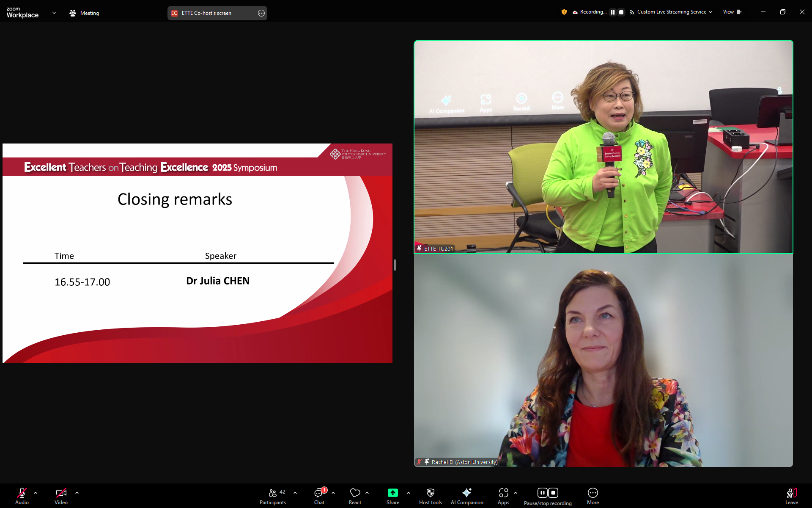
Task: Expand the Video options arrow
Action: click(77, 493)
